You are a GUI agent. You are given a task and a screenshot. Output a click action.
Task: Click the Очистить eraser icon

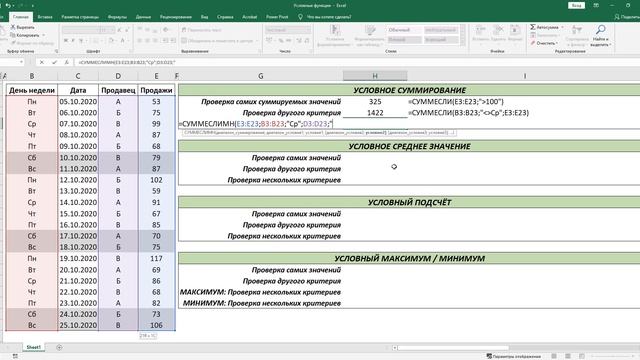pyautogui.click(x=533, y=43)
